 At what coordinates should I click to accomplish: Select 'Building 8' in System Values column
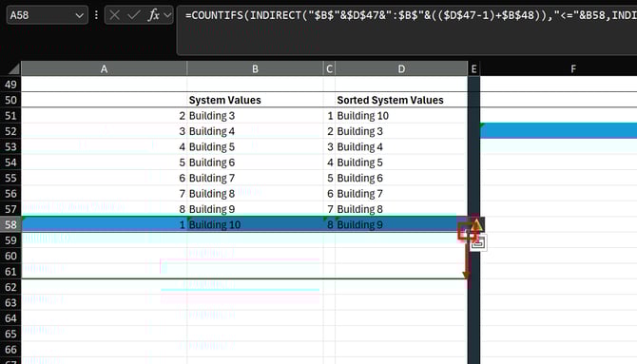tap(255, 193)
